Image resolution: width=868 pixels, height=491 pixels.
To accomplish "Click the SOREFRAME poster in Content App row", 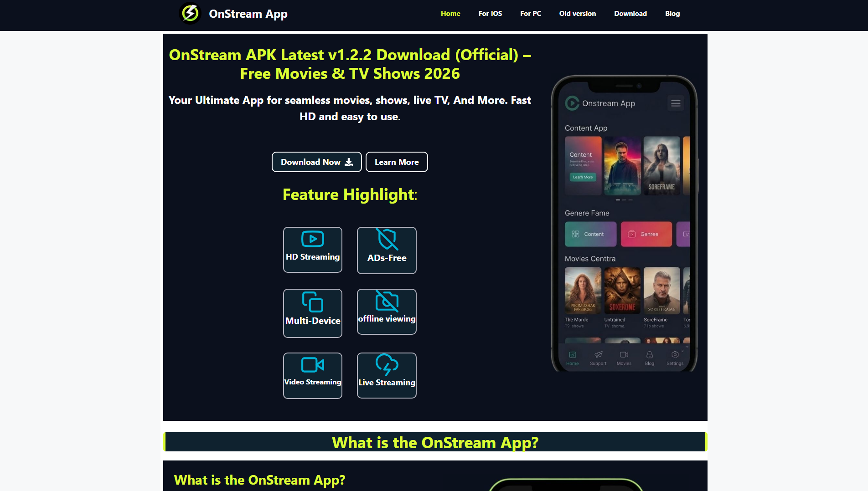I will (x=661, y=166).
